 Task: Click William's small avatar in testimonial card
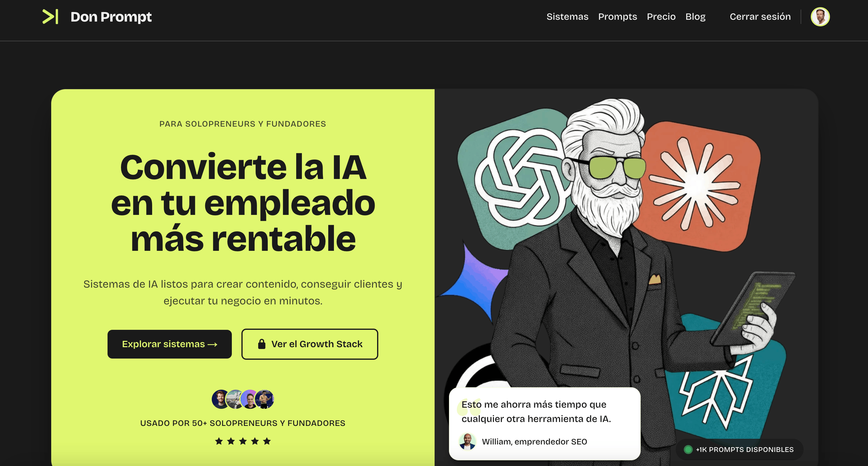pos(467,441)
